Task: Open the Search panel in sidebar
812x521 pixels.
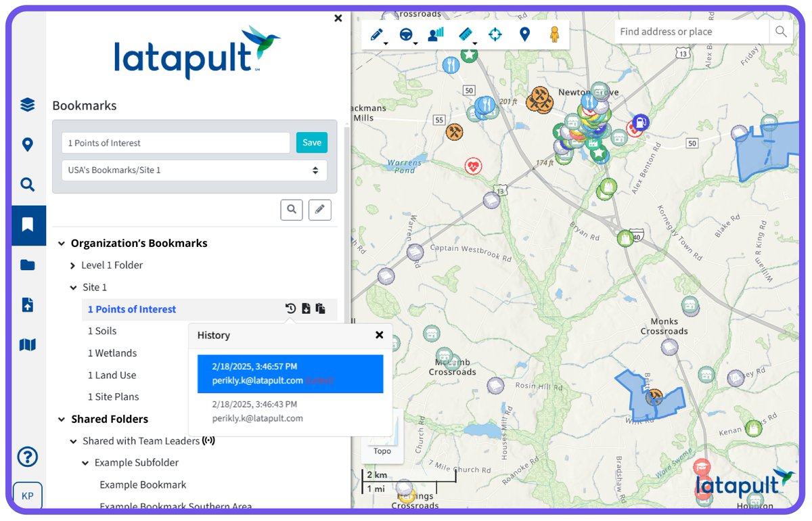Action: tap(28, 185)
